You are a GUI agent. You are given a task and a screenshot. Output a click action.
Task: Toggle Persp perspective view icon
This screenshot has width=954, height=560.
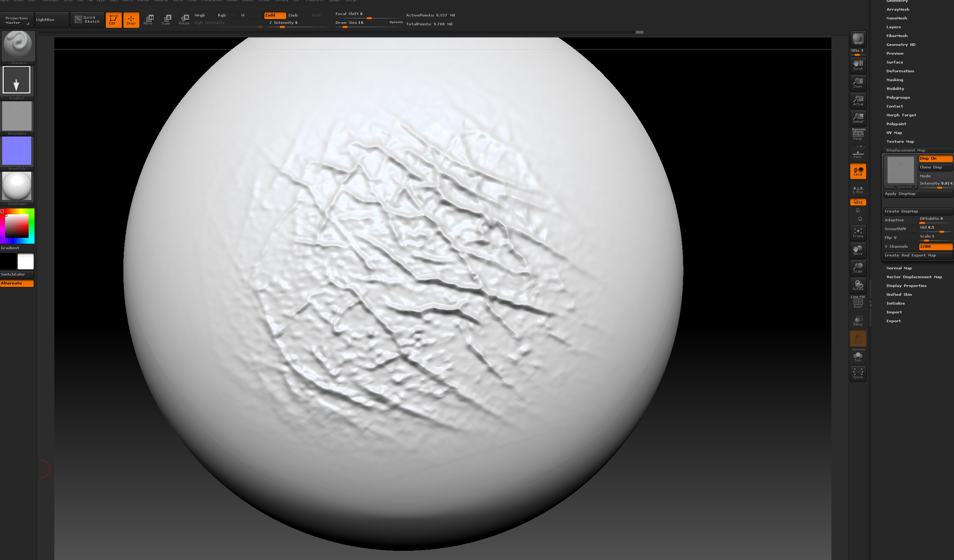pyautogui.click(x=857, y=135)
